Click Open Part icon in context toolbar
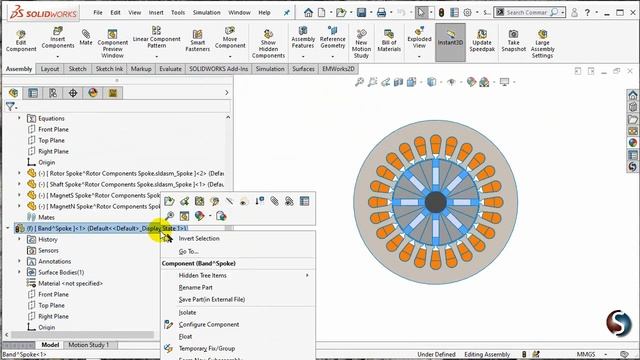Viewport: 640px width, 360px height. coord(169,201)
